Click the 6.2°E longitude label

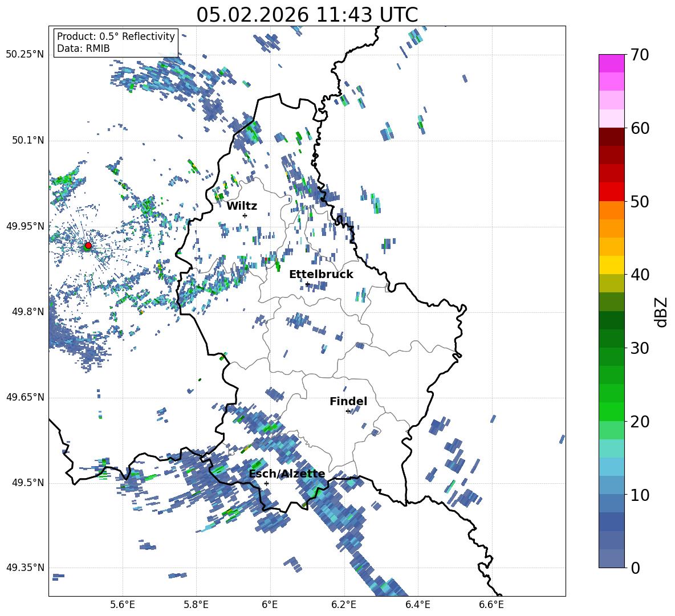point(344,605)
